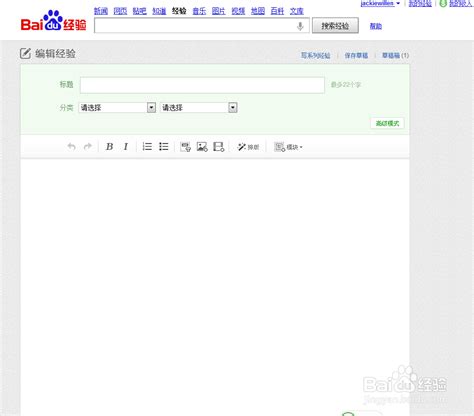The image size is (474, 416).
Task: Click the insert image icon
Action: (202, 147)
